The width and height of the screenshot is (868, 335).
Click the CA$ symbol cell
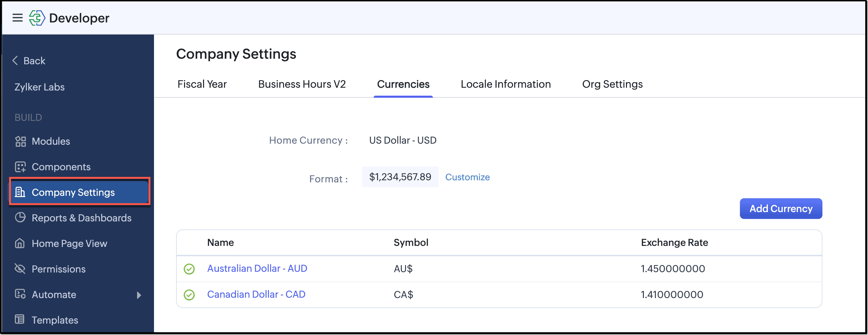click(403, 295)
